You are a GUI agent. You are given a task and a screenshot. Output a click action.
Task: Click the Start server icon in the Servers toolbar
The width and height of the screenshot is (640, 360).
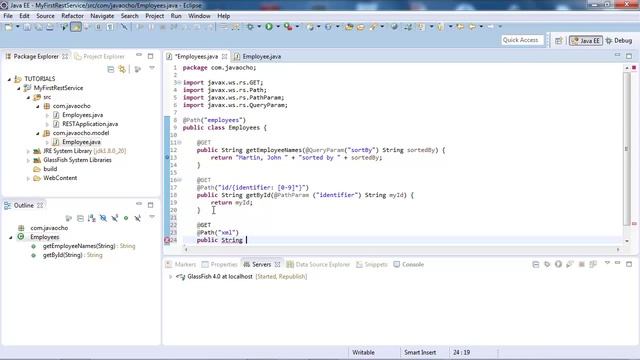click(x=558, y=264)
